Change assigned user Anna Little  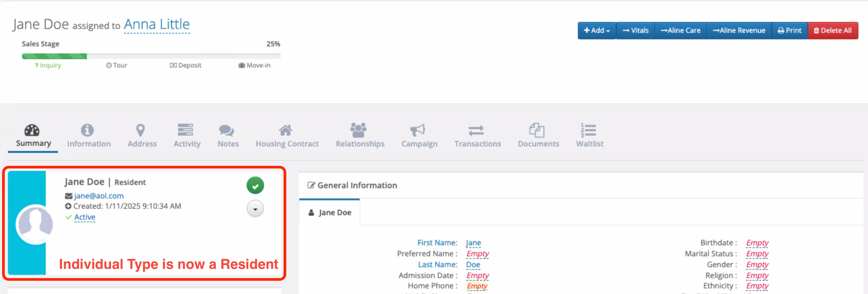click(x=157, y=25)
